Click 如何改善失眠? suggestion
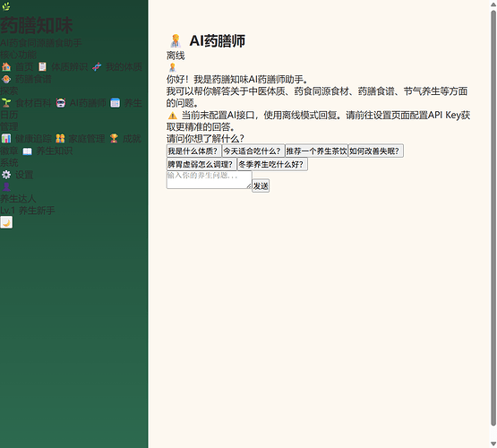Screen dimensions: 497x448 (375, 151)
